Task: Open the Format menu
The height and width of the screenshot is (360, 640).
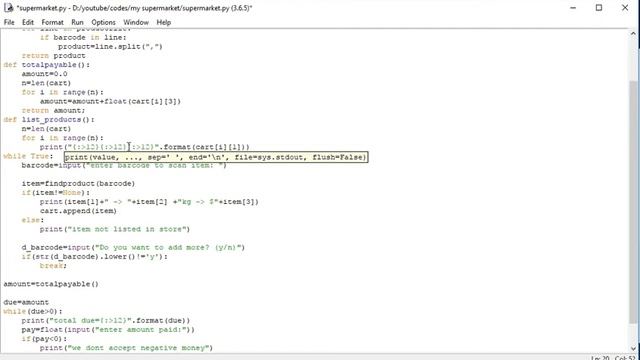Action: 52,22
